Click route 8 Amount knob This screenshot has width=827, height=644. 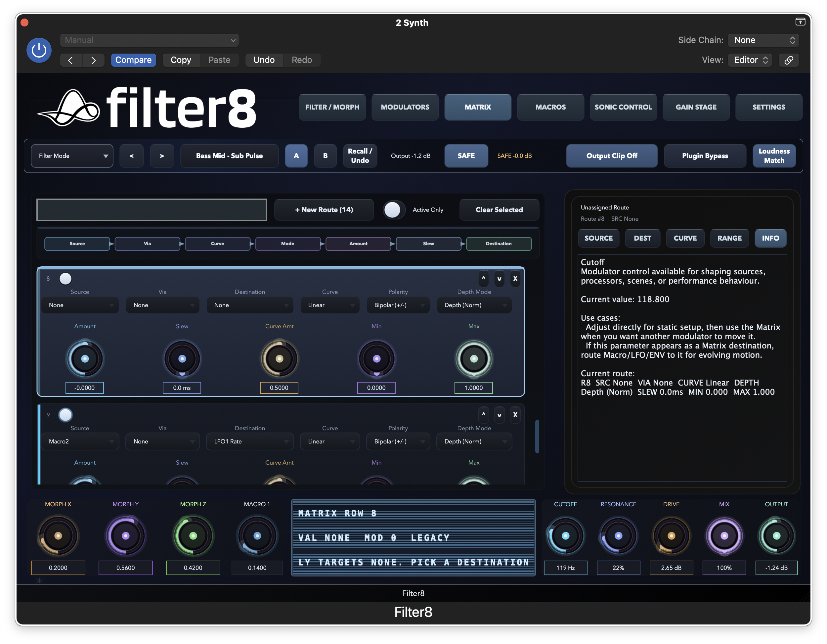pyautogui.click(x=85, y=359)
